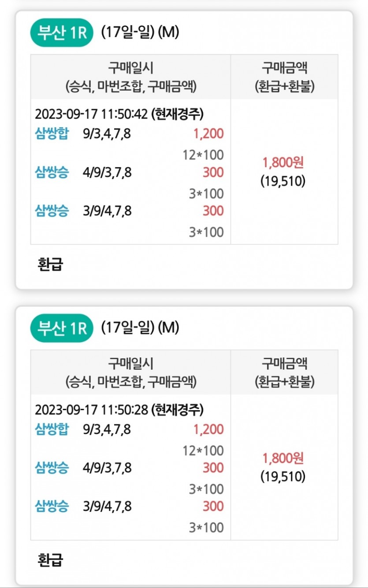The height and width of the screenshot is (588, 368).
Task: Click 삼쌍승 3/9/4,7,8 bet type in 11:50:28 ticket
Action: 52,506
